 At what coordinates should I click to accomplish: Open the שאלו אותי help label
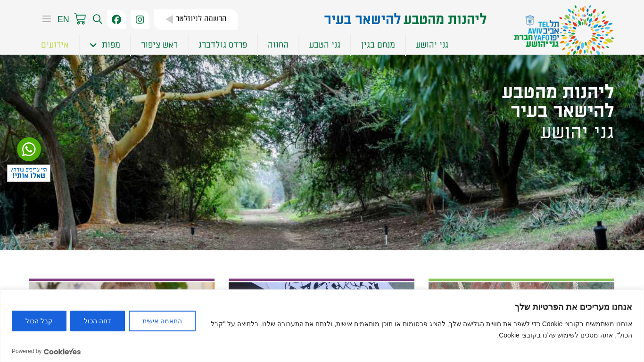pos(29,173)
